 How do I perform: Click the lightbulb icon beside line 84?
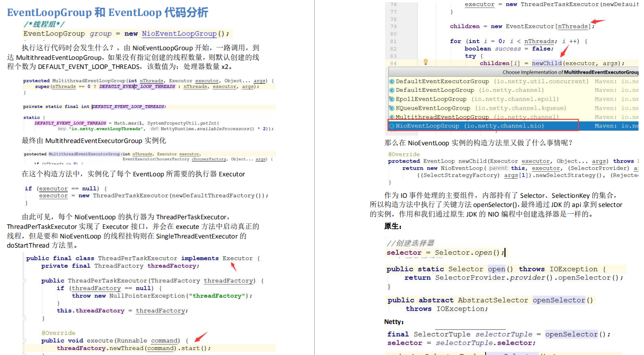tap(426, 62)
